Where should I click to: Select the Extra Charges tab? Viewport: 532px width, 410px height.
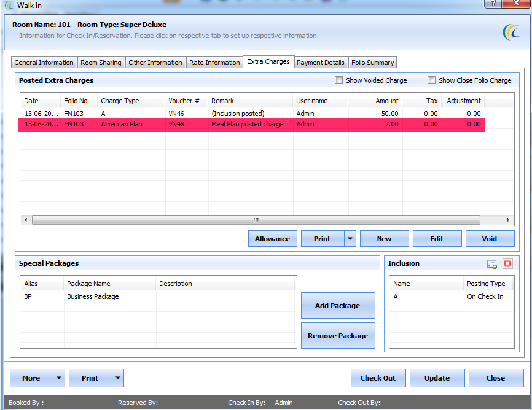coord(268,61)
